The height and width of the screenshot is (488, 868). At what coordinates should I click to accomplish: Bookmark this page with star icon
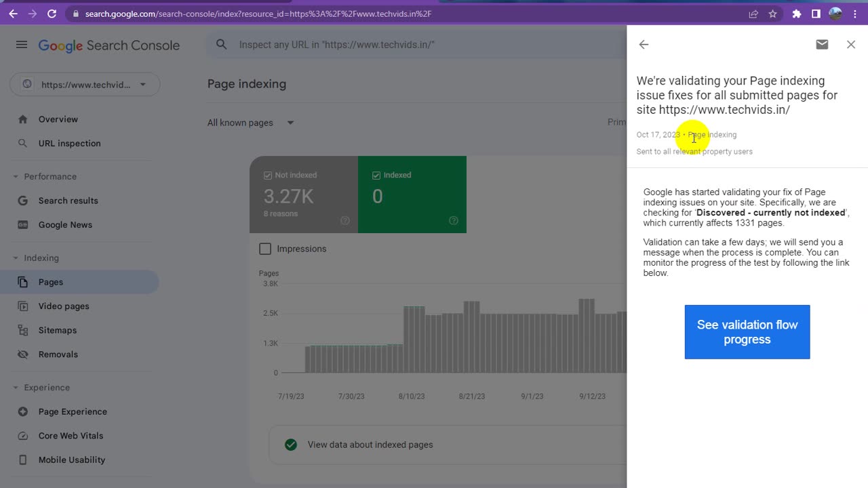(772, 14)
